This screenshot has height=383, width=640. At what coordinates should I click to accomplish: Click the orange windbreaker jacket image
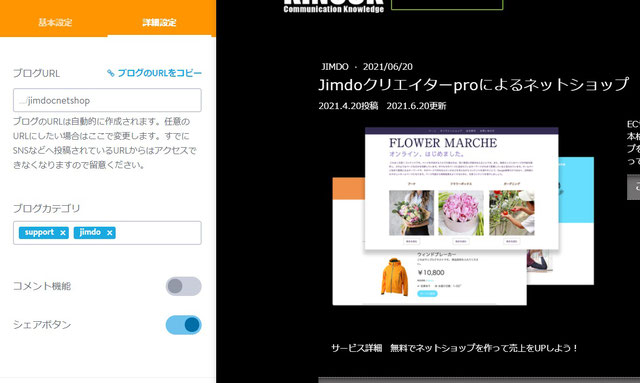tap(394, 277)
